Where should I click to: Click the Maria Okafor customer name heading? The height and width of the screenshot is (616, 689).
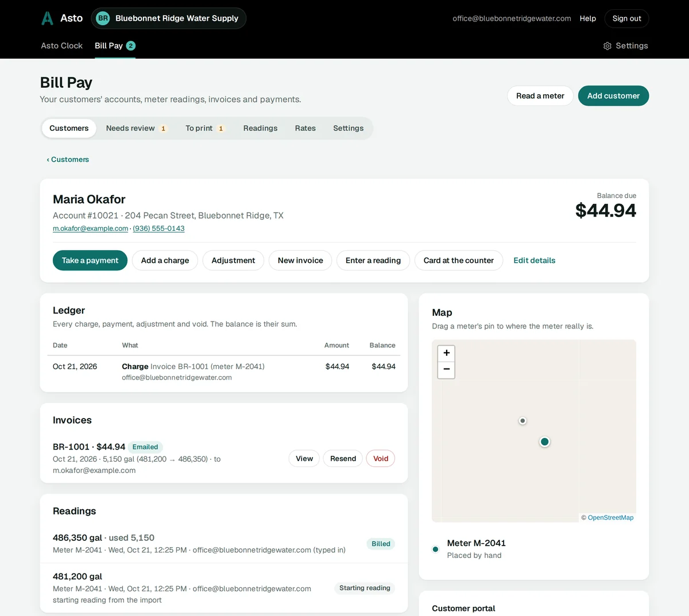pyautogui.click(x=89, y=199)
